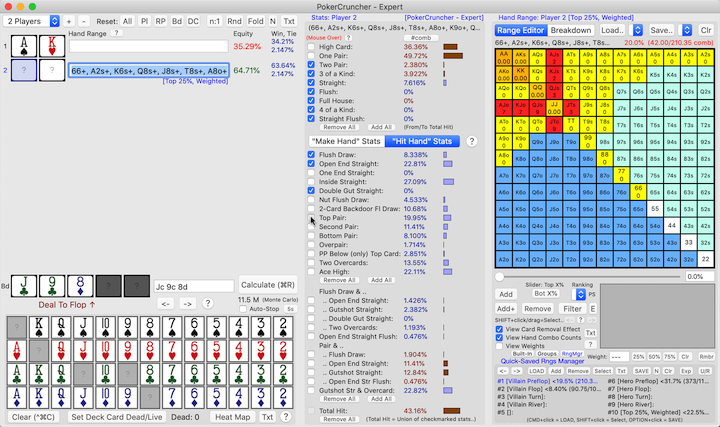Uncheck the Two Pair checkbox

(311, 65)
